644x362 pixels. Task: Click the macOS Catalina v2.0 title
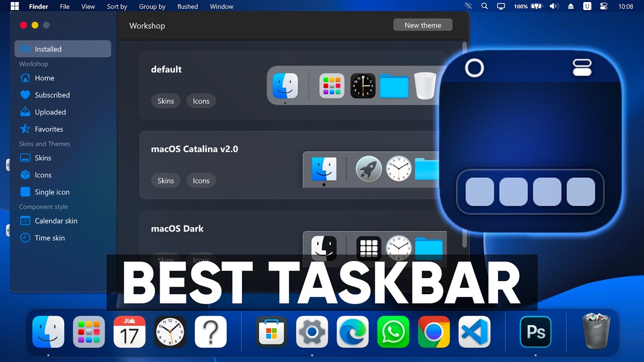(194, 149)
